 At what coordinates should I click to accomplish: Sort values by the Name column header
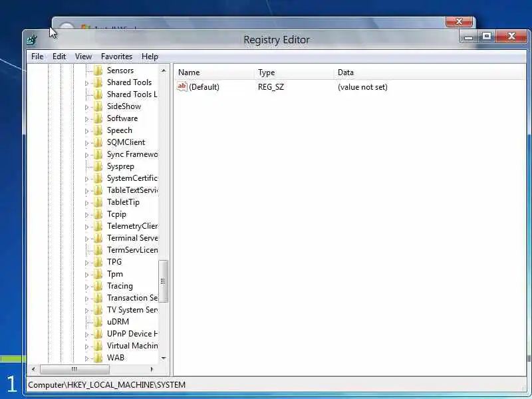pos(214,72)
